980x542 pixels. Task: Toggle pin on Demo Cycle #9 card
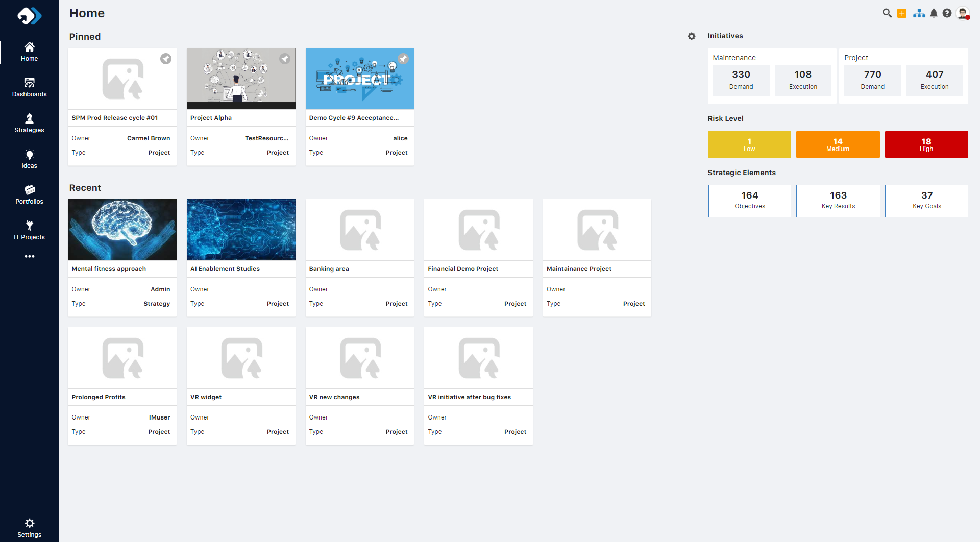[403, 59]
